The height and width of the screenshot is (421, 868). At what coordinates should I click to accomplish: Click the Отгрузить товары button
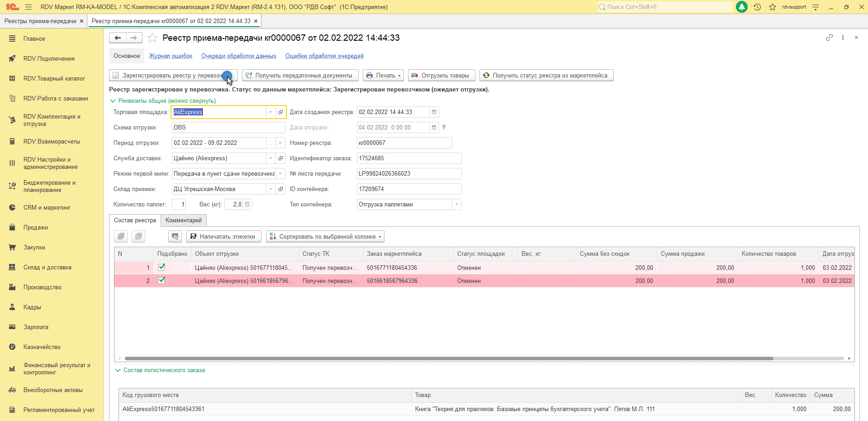441,76
